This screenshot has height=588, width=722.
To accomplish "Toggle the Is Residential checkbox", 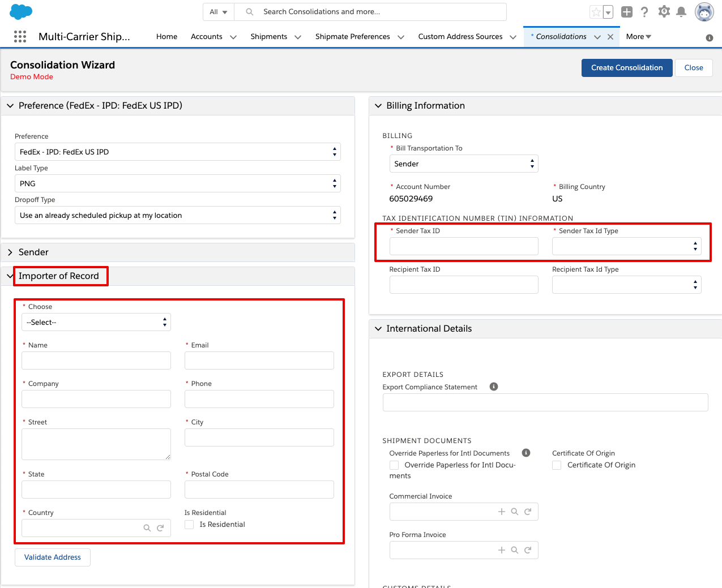I will click(189, 525).
